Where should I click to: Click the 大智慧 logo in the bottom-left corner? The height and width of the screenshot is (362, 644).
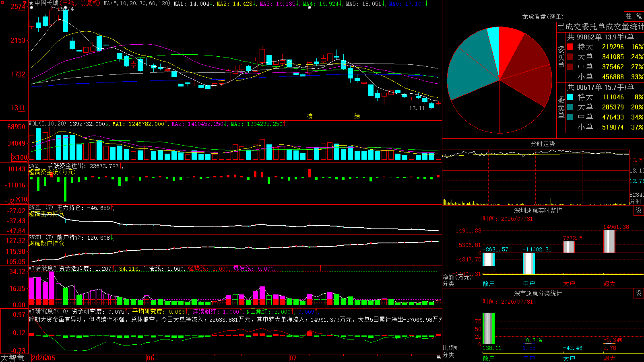(x=12, y=358)
